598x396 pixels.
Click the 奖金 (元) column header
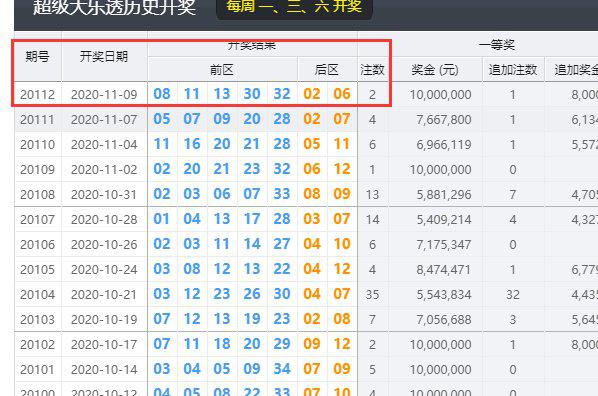pos(435,70)
